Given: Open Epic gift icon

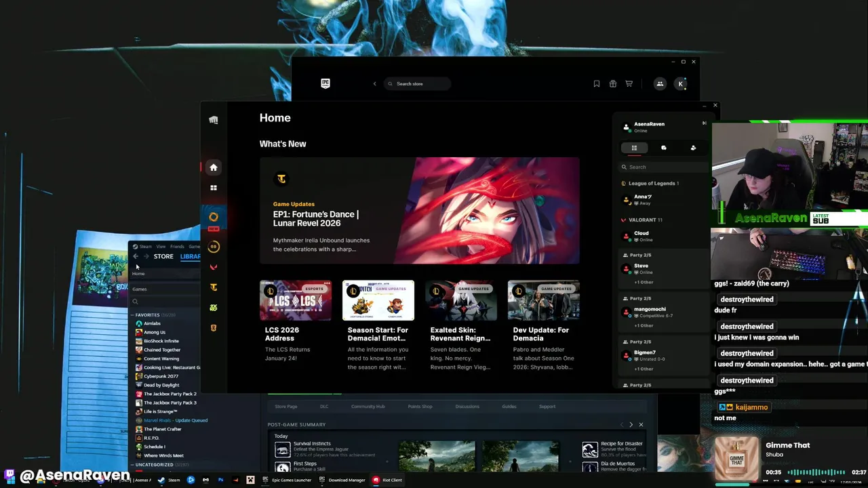Looking at the screenshot, I should [x=613, y=83].
